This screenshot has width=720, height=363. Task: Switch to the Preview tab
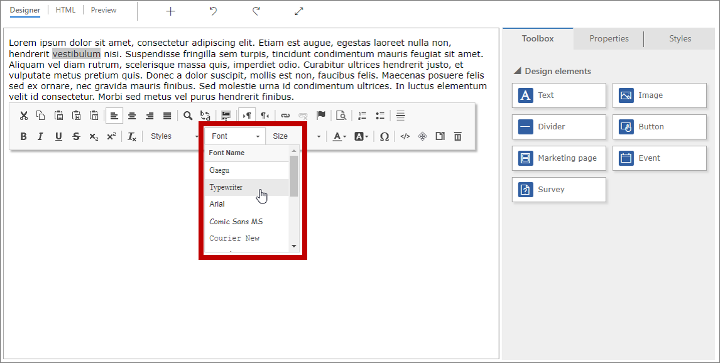click(x=103, y=10)
